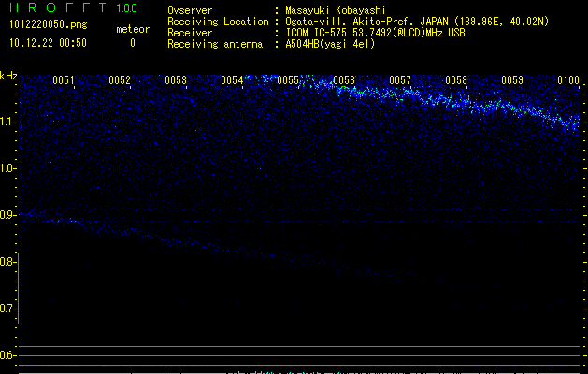Click the 0059 time marker

click(x=512, y=80)
